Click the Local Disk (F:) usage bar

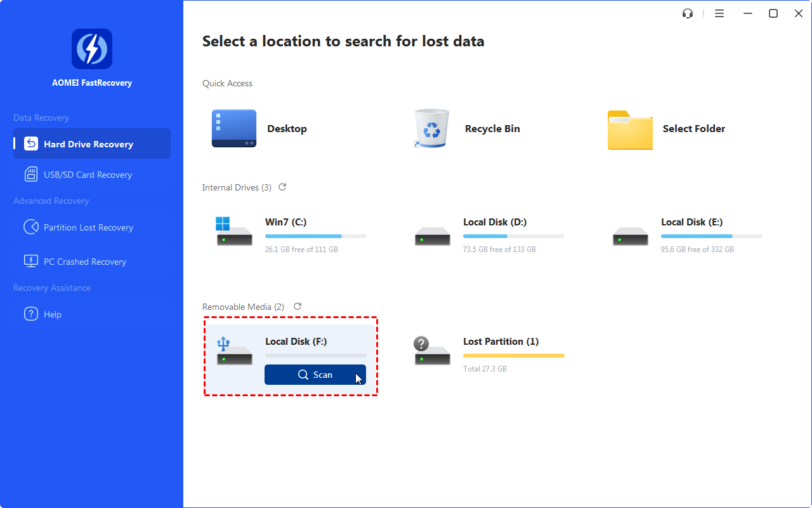[316, 356]
